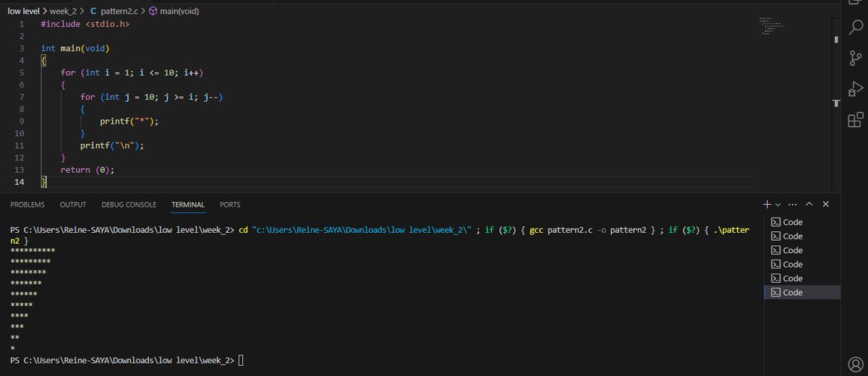Click line number 5 in gutter

point(22,73)
